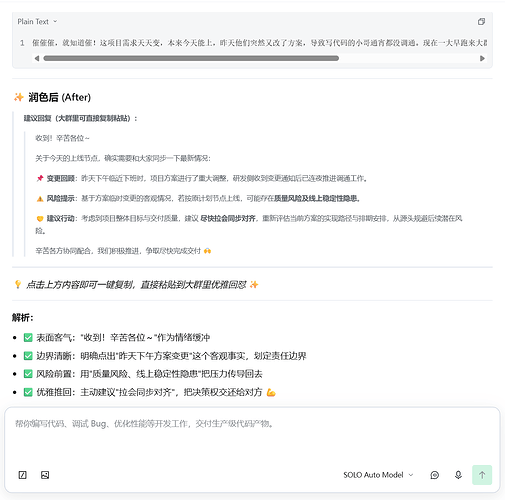Click the sparkle icon beside 润色后 (After)
This screenshot has height=500, width=505.
19,97
